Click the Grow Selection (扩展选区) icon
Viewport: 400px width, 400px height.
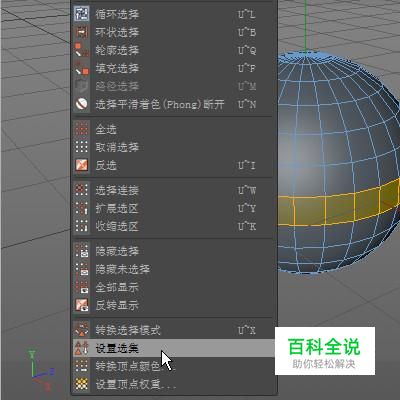(x=82, y=208)
